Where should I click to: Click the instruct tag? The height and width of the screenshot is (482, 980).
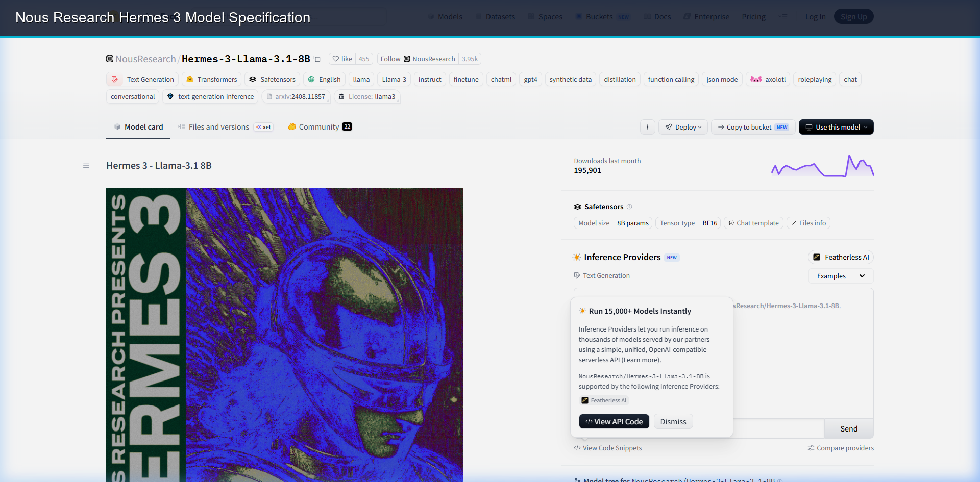coord(430,79)
